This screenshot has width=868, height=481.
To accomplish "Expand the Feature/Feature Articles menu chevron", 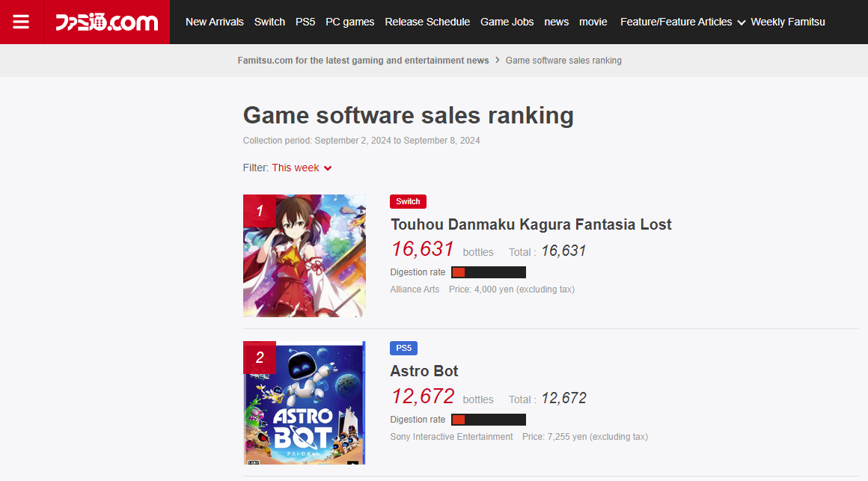I will (x=742, y=22).
